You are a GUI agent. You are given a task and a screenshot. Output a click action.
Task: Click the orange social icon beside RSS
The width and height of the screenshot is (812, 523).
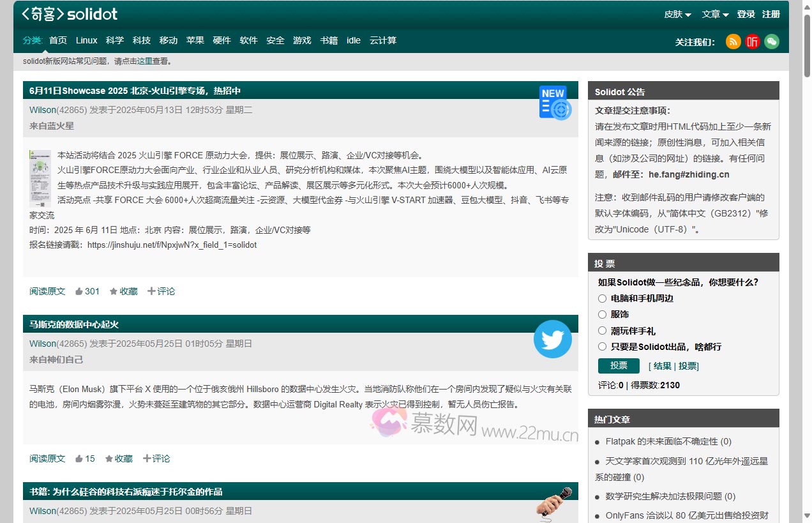click(752, 42)
